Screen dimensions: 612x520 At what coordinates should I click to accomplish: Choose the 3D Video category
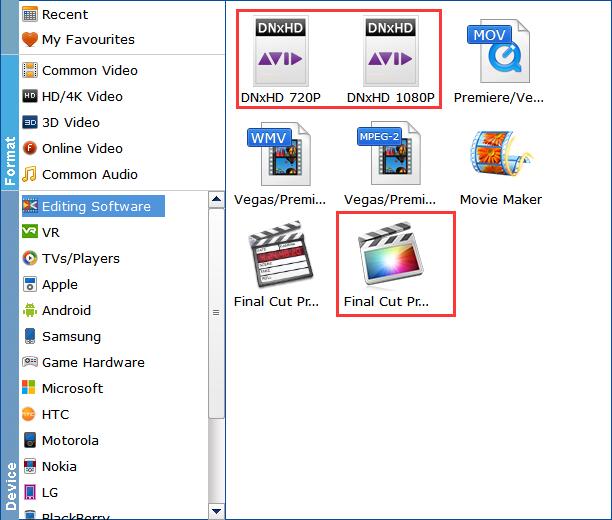point(61,123)
